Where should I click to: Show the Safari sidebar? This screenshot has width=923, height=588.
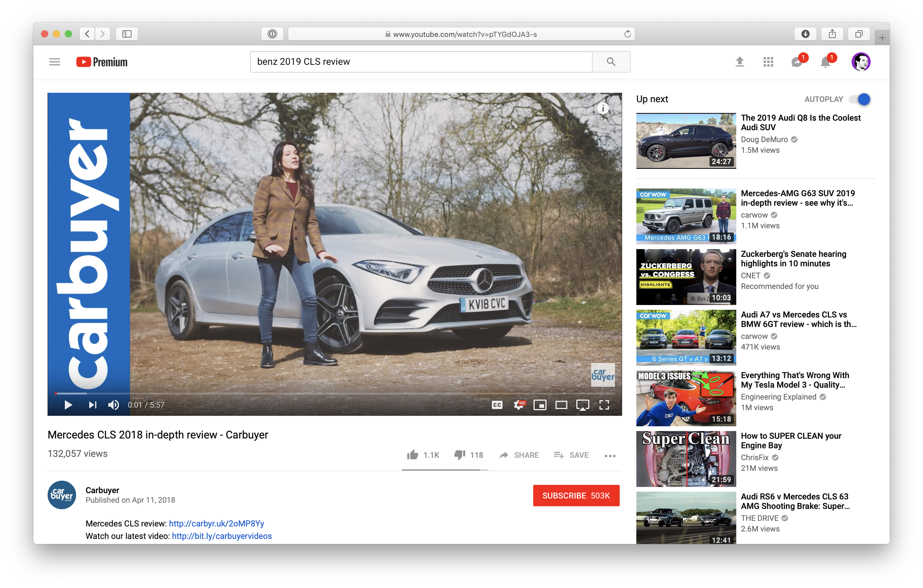pyautogui.click(x=127, y=34)
